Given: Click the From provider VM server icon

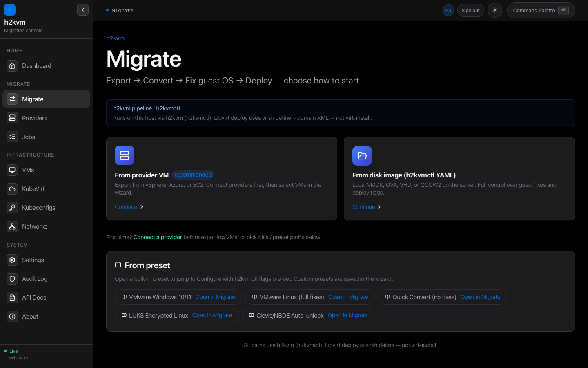Looking at the screenshot, I should 125,155.
